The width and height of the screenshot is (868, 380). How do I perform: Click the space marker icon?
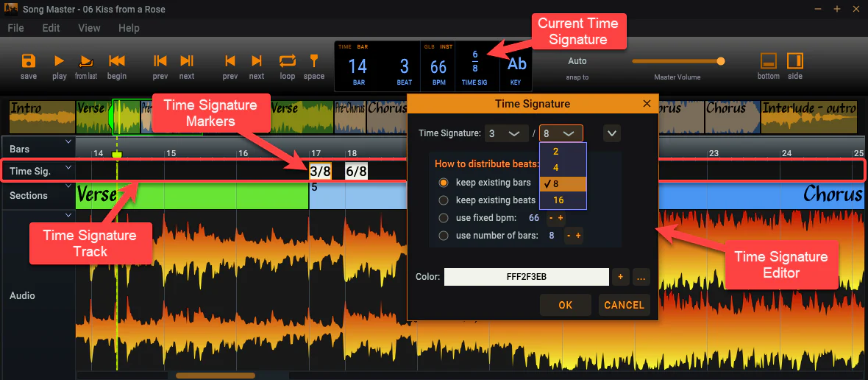click(x=314, y=61)
